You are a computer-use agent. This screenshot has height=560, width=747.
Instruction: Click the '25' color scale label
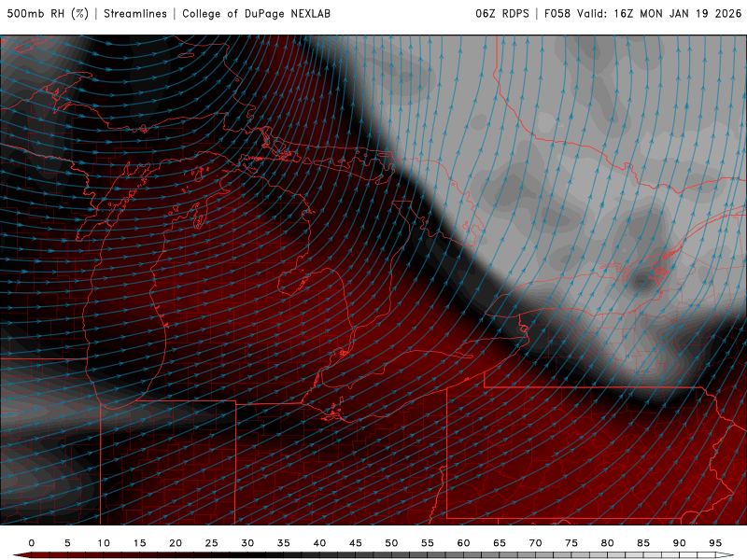pos(212,543)
